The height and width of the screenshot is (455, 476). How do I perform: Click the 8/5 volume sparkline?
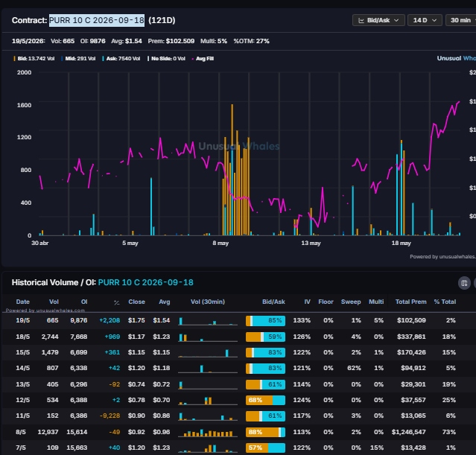coord(208,433)
